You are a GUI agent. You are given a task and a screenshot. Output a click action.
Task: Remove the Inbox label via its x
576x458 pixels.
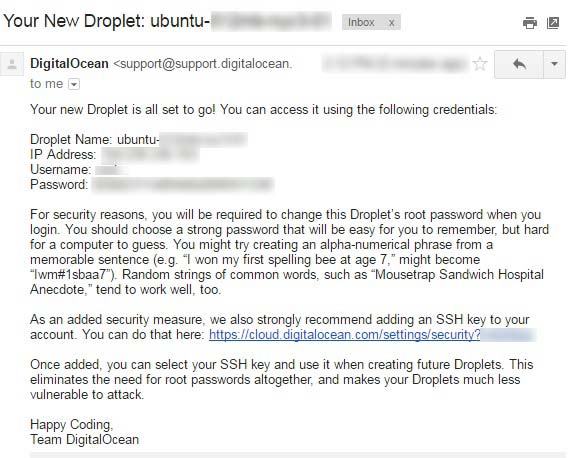(392, 23)
